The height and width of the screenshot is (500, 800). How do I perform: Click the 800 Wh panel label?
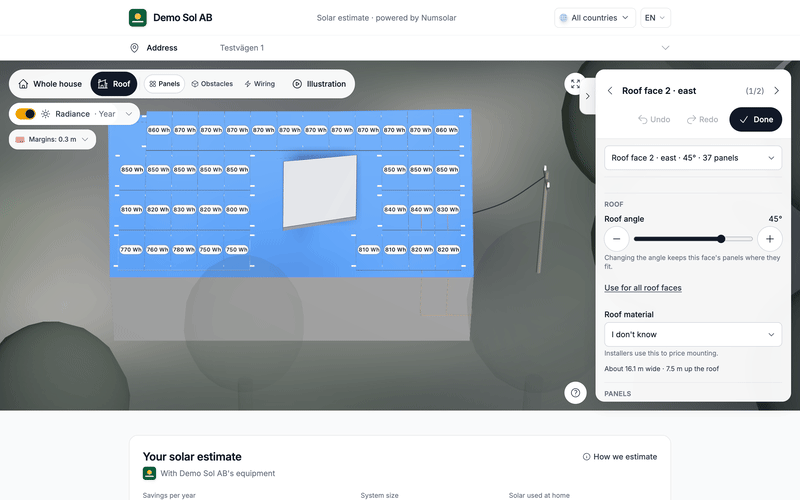point(237,210)
